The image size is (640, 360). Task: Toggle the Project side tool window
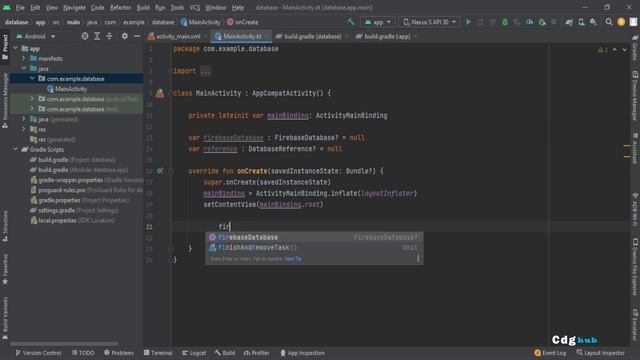click(5, 47)
